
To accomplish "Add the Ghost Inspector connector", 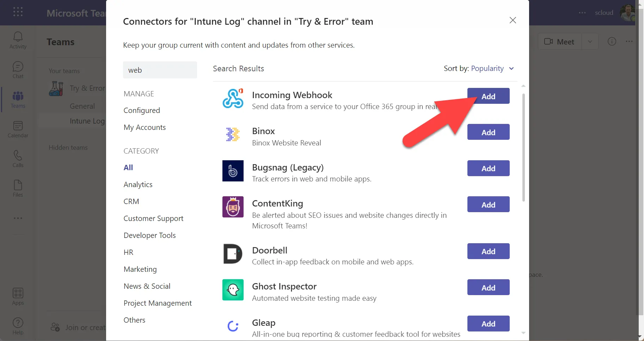I will click(488, 287).
